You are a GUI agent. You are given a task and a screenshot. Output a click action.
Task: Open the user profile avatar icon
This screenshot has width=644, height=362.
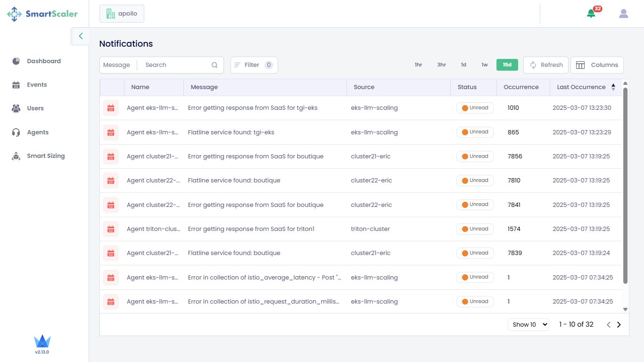pyautogui.click(x=624, y=14)
